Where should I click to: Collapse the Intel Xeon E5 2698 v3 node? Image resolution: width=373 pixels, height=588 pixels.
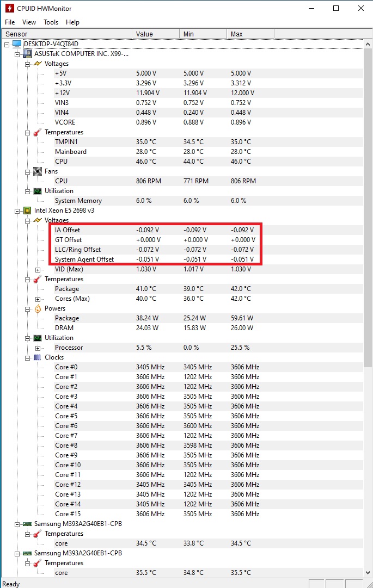click(x=17, y=211)
